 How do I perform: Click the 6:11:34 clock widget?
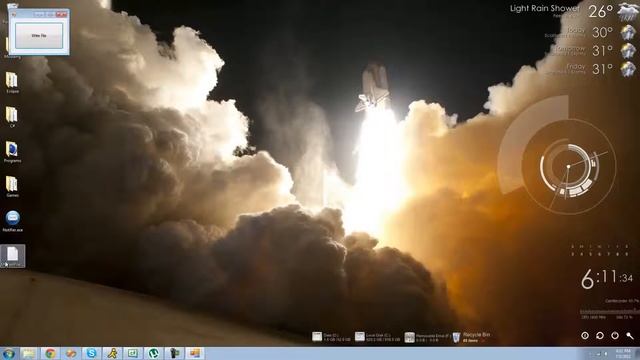click(607, 279)
